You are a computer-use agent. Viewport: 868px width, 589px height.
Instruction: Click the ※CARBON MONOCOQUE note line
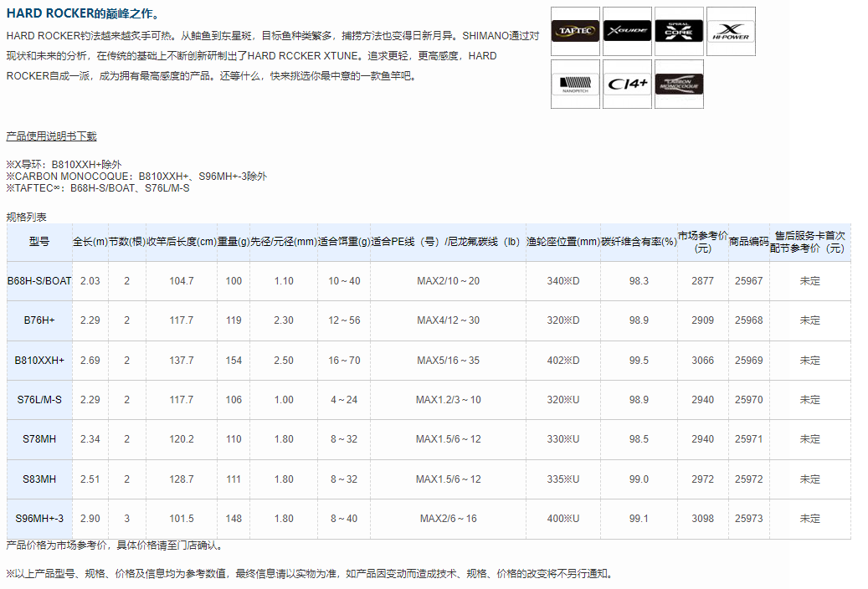[136, 176]
